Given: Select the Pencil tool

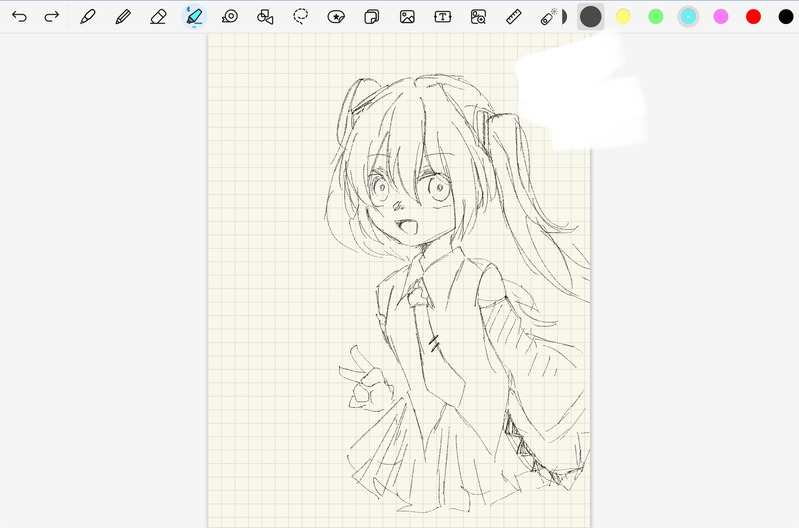Looking at the screenshot, I should 123,17.
